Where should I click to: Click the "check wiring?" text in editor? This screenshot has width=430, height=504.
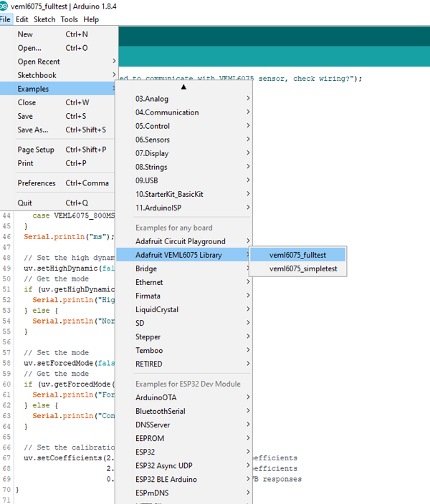[x=323, y=79]
